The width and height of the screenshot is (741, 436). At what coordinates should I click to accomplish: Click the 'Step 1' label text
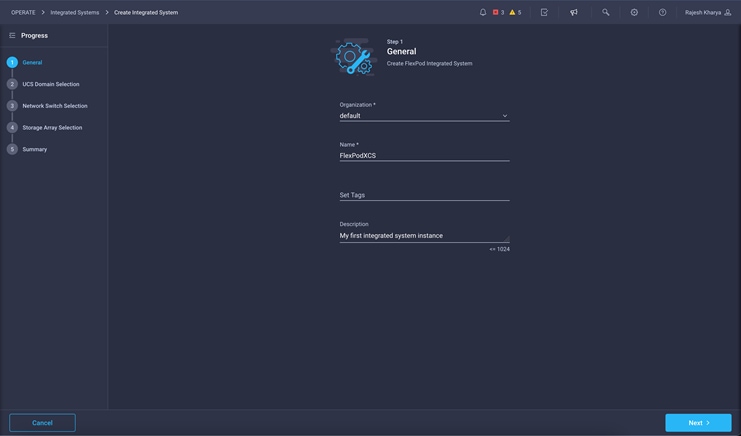point(395,42)
